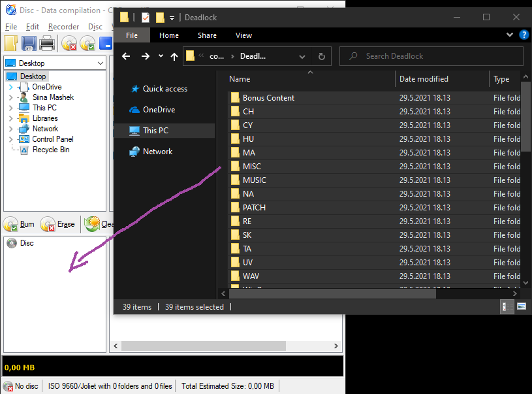The width and height of the screenshot is (532, 394).
Task: Click Properties icon in Explorer quick access toolbar
Action: point(146,18)
